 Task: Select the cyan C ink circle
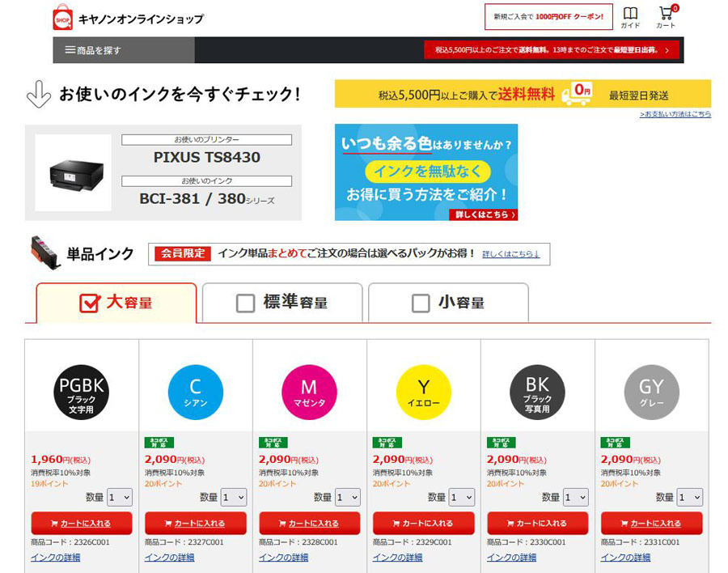[x=195, y=392]
